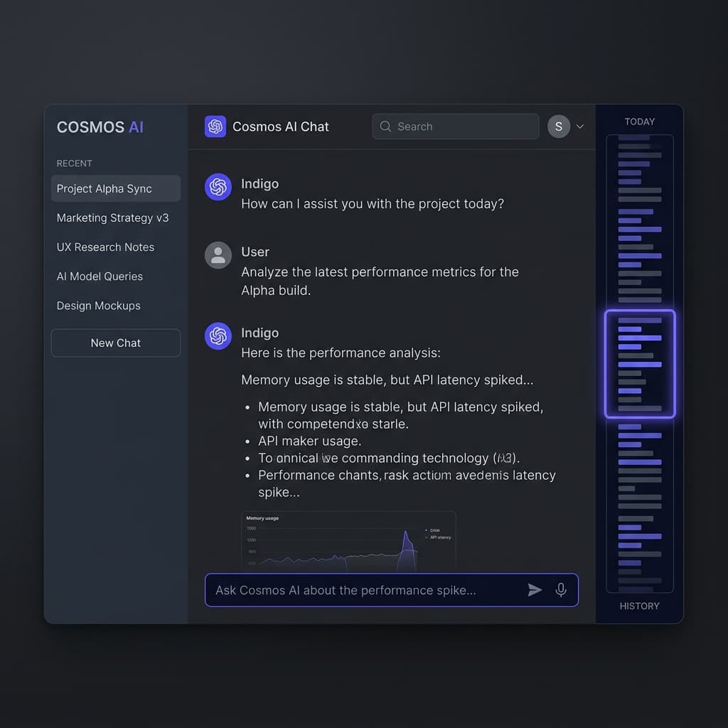Click the Cosmos AI Chat logo icon
728x728 pixels.
pyautogui.click(x=215, y=127)
